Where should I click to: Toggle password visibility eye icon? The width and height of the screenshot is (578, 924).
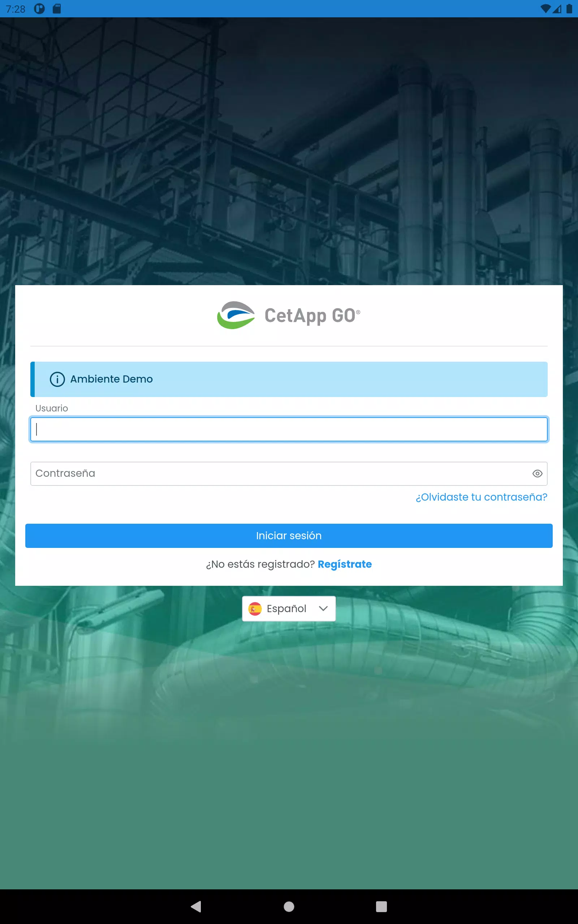[537, 474]
